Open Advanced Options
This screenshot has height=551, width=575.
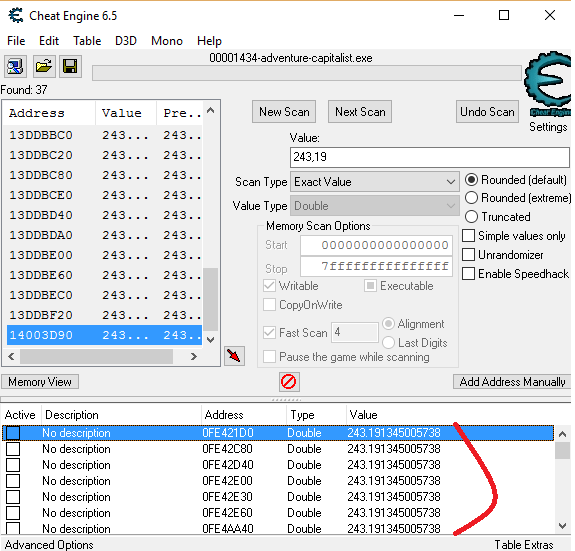[49, 545]
